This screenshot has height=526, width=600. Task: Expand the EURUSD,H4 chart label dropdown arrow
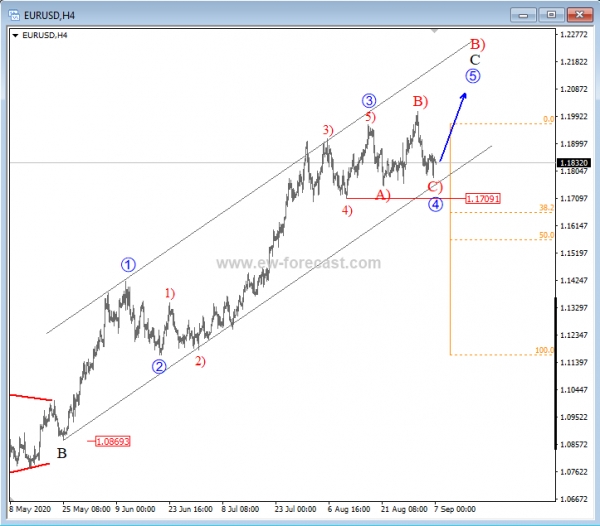click(15, 36)
